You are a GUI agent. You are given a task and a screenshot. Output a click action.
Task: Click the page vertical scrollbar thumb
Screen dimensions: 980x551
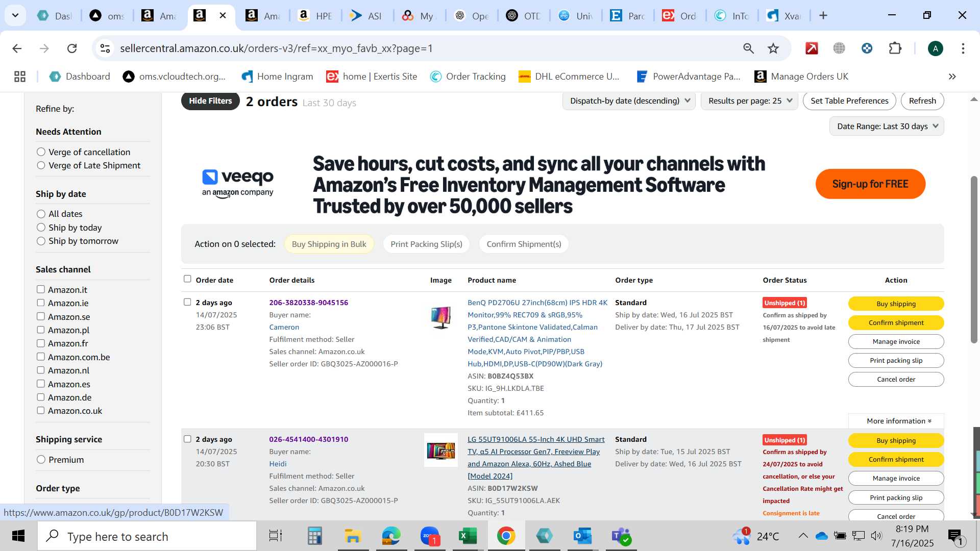pyautogui.click(x=974, y=259)
